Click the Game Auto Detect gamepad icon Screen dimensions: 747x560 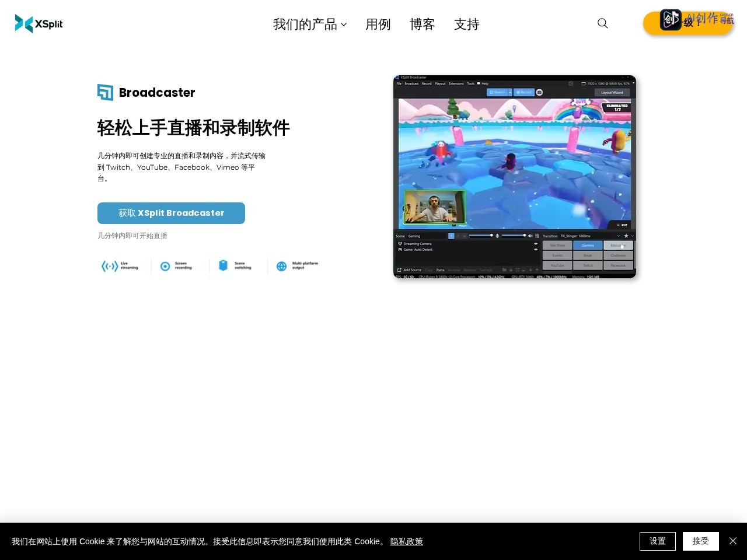pos(400,250)
